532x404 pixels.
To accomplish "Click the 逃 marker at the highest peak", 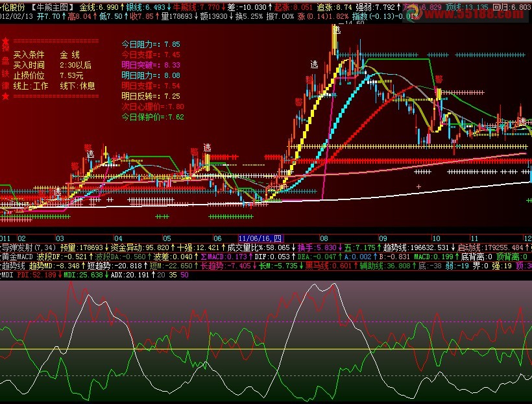I will [x=337, y=30].
